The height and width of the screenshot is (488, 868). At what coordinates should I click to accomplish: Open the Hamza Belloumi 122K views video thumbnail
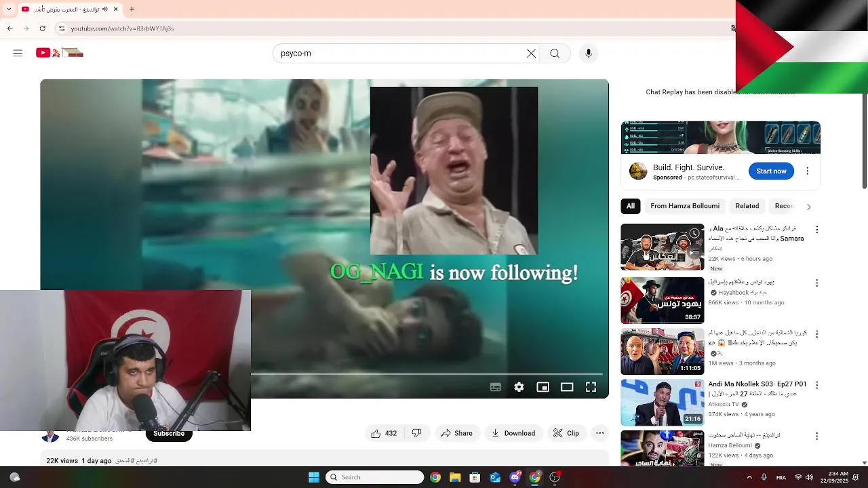point(663,448)
